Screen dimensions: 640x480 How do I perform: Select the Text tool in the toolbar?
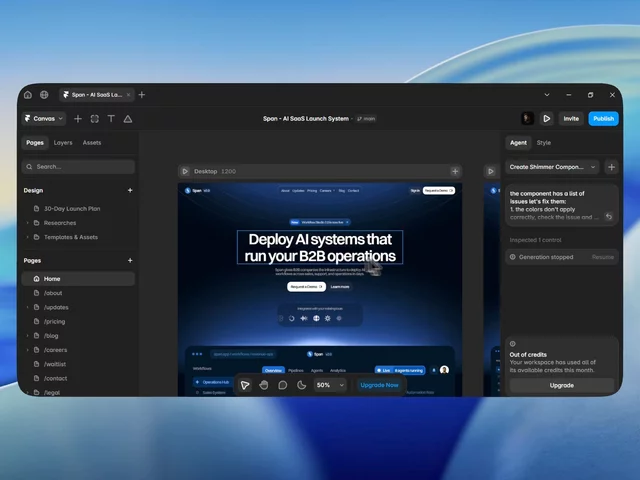(111, 119)
